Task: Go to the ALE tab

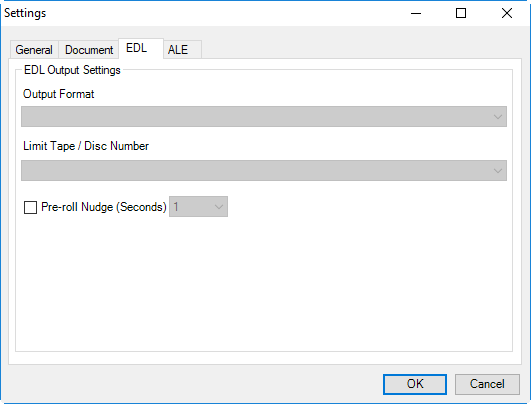Action: (x=183, y=50)
